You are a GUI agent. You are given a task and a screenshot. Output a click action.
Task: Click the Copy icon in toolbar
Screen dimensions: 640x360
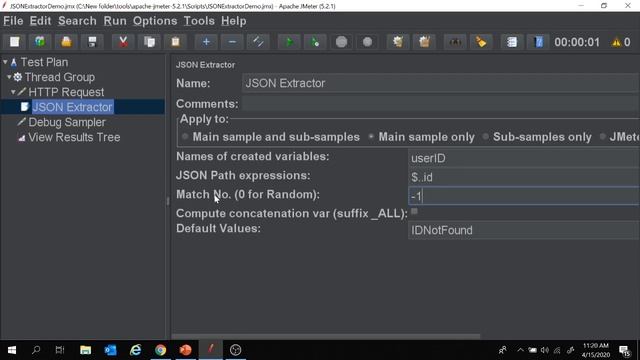pyautogui.click(x=149, y=42)
